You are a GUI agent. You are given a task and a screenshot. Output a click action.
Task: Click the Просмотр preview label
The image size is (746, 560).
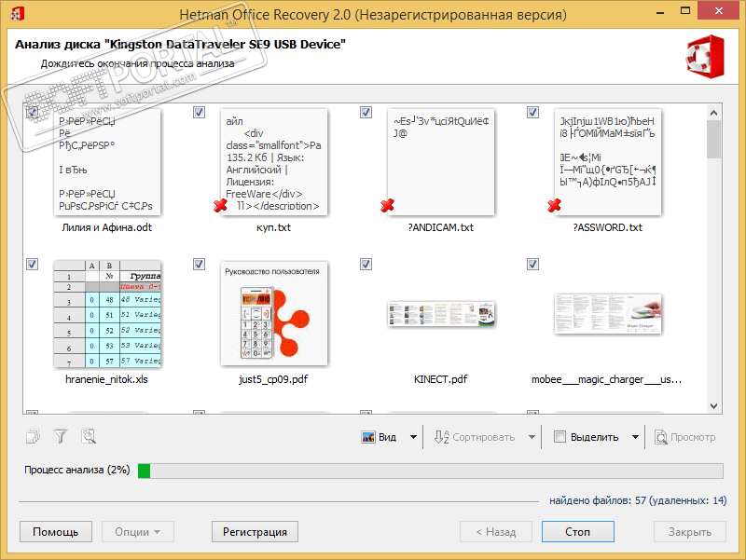693,437
